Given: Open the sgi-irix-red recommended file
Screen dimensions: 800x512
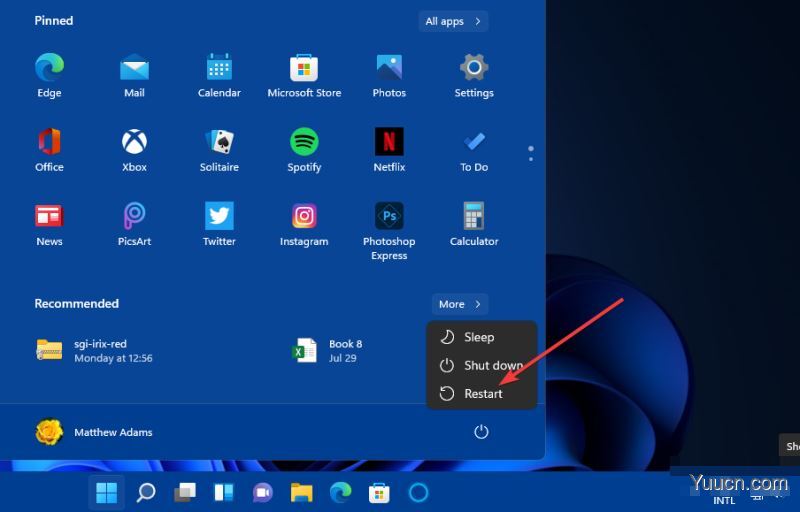Looking at the screenshot, I should coord(94,351).
